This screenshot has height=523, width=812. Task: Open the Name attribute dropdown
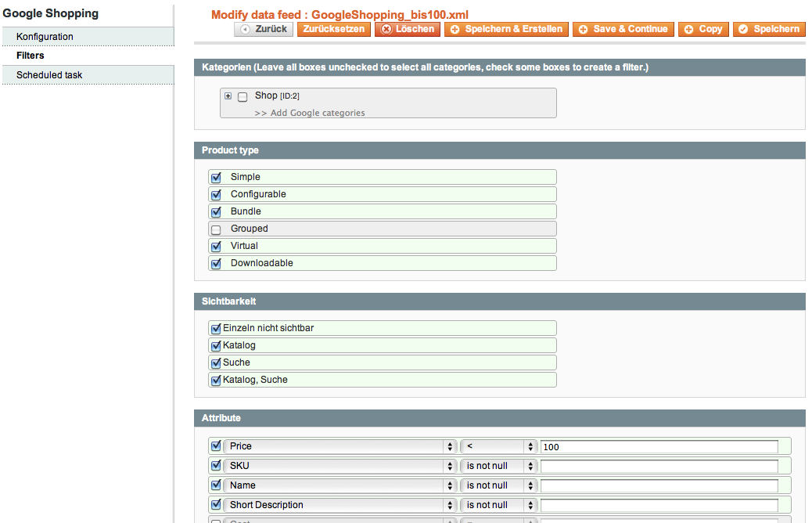coord(340,485)
